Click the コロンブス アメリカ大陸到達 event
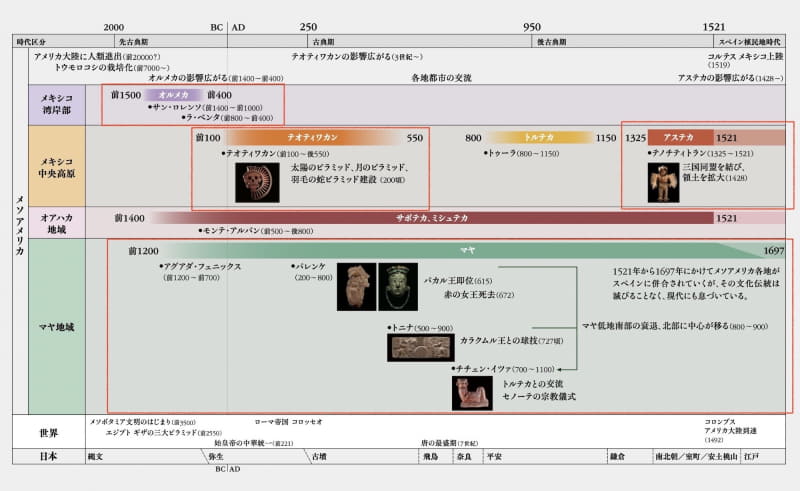 pyautogui.click(x=731, y=430)
